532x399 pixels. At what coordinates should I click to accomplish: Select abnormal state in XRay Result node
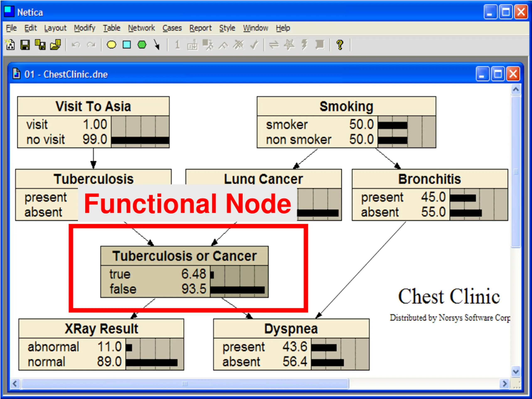click(53, 347)
